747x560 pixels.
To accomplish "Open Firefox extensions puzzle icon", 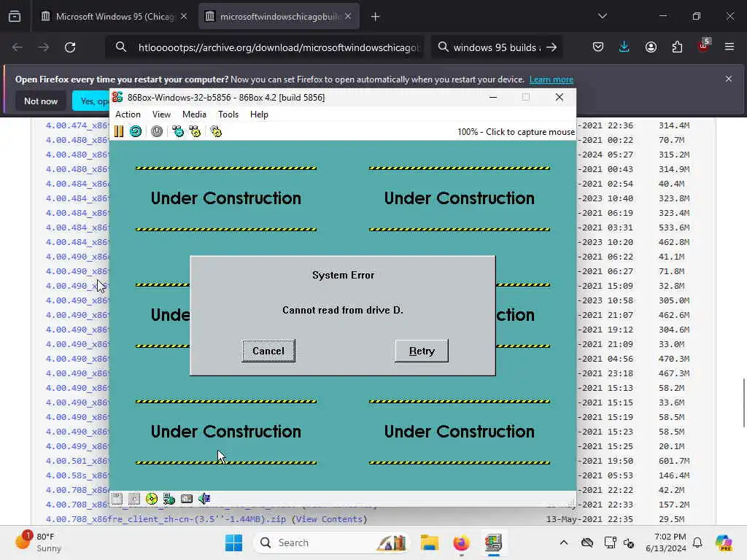I will 677,47.
